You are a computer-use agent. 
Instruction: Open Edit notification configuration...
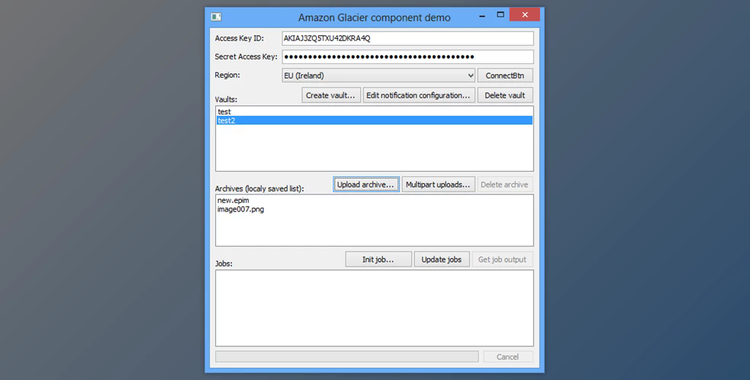(419, 95)
